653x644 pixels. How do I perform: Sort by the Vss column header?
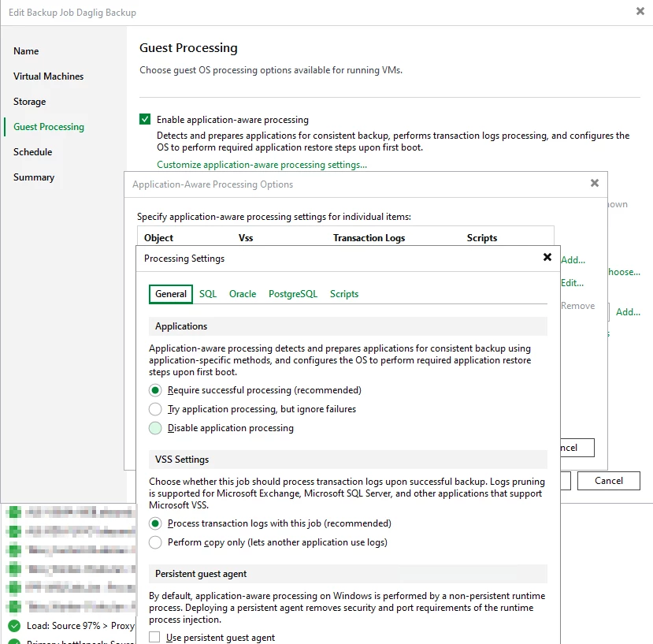pos(246,237)
